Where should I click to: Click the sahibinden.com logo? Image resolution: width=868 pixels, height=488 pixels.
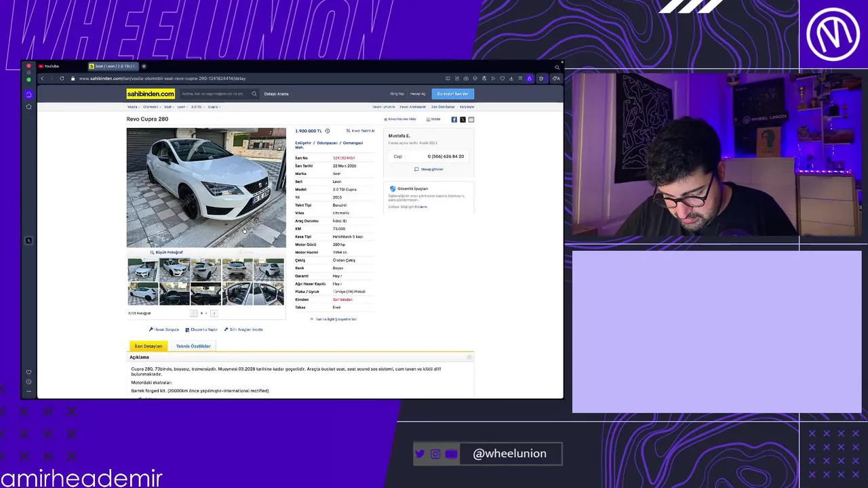[x=151, y=94]
